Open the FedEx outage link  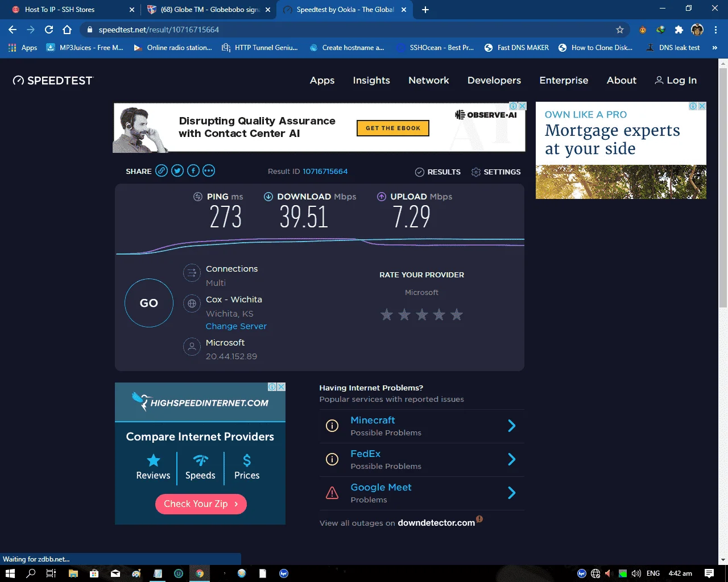point(366,454)
